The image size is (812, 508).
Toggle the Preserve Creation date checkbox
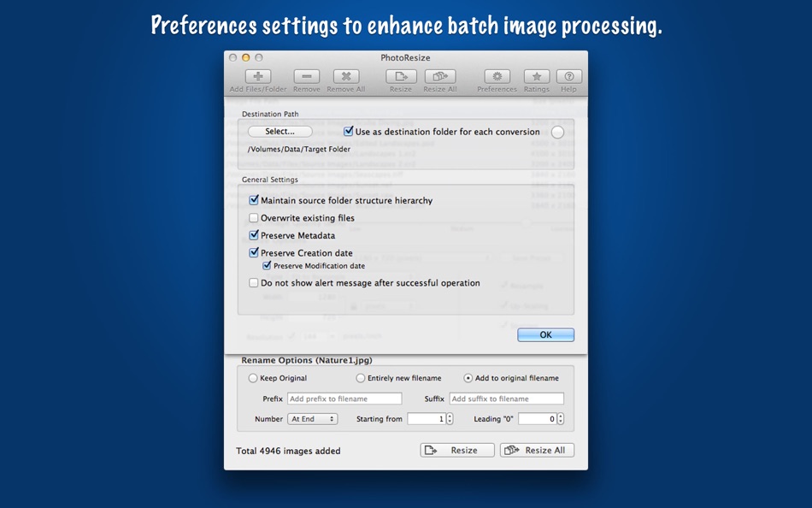(254, 252)
